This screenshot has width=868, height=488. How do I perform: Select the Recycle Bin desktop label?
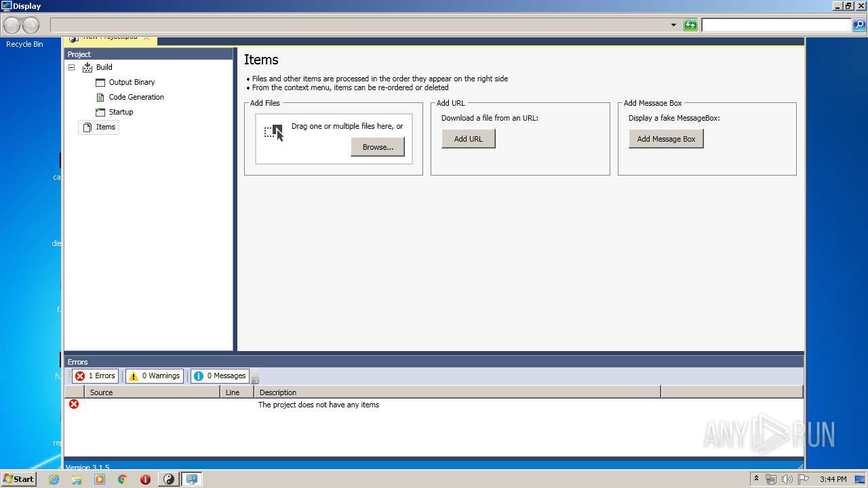pos(24,44)
